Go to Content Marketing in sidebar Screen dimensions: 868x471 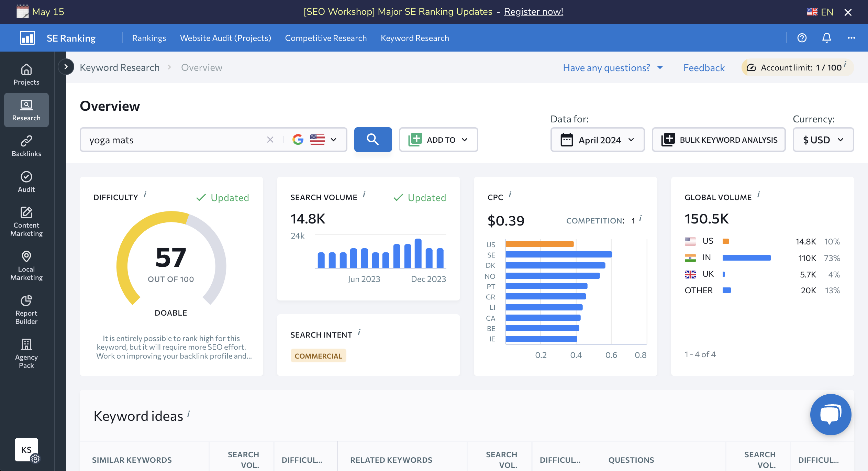point(26,222)
